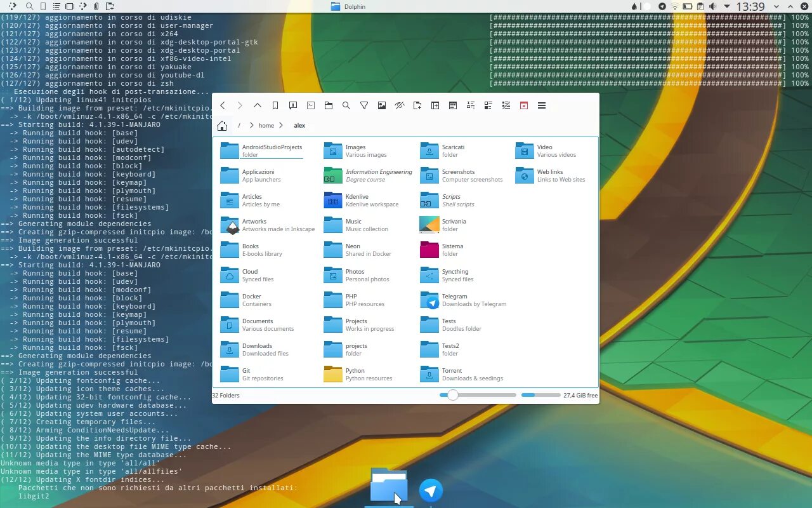Switch to icons view mode
Viewport: 812px width, 508px height.
coord(453,105)
